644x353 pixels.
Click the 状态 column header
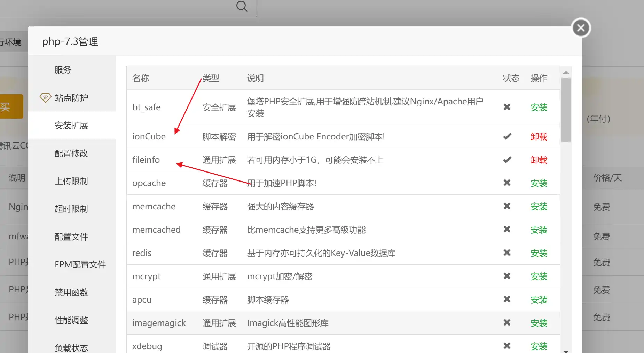tap(511, 78)
